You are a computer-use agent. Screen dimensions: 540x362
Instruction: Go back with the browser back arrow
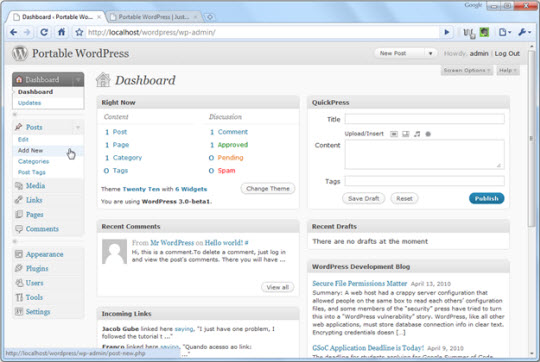(x=13, y=32)
